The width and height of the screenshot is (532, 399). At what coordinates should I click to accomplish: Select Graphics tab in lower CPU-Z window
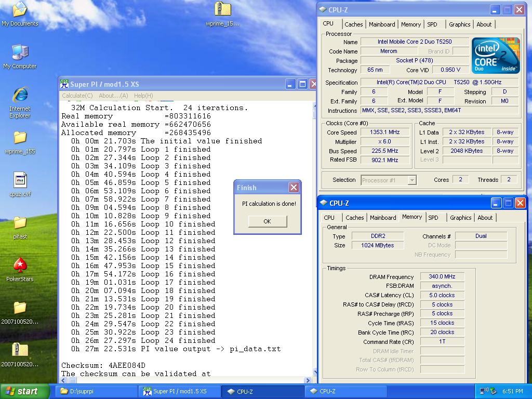point(460,218)
